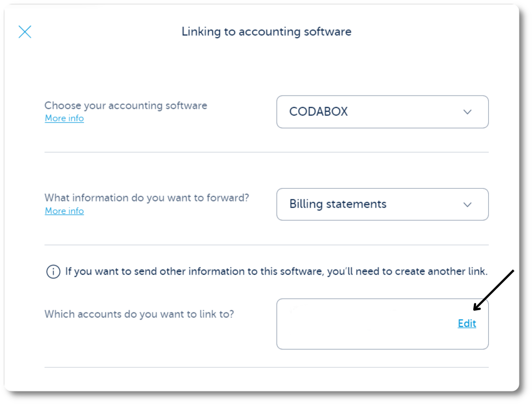Select the 'Billing statements' value text
The width and height of the screenshot is (532, 404).
[x=338, y=204]
